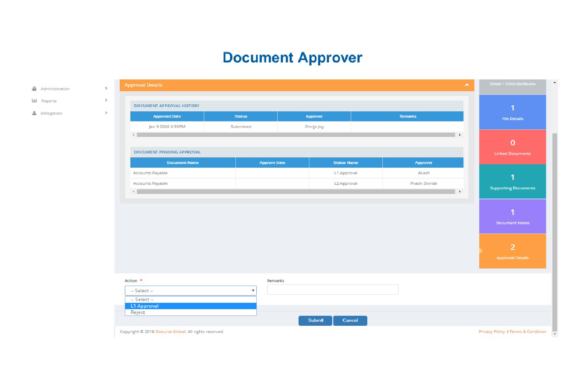Click the Approved Date column header
The image size is (588, 392).
coord(167,116)
